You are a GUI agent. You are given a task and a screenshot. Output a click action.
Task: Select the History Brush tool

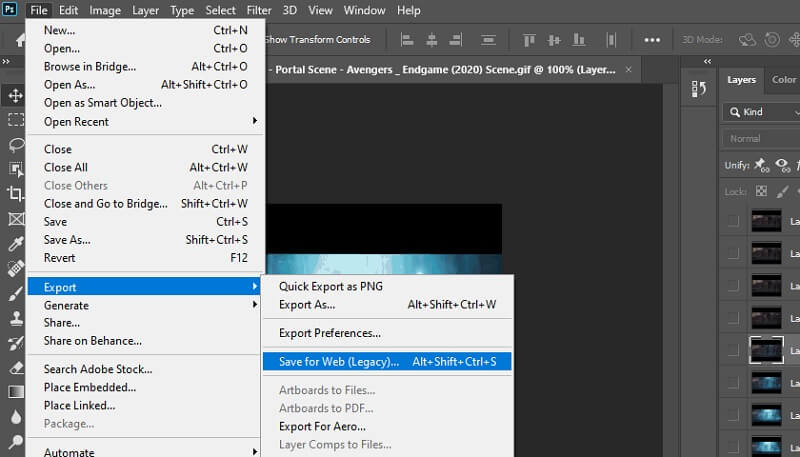(15, 343)
